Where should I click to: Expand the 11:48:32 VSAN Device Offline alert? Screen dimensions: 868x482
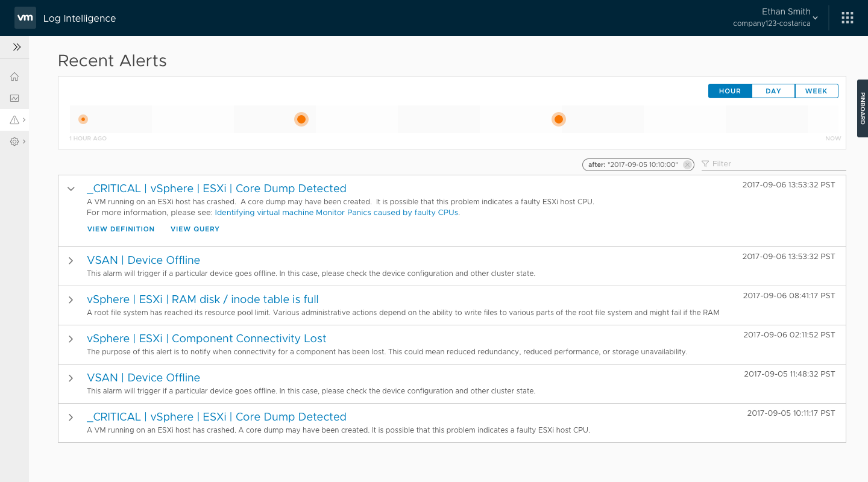pyautogui.click(x=71, y=378)
